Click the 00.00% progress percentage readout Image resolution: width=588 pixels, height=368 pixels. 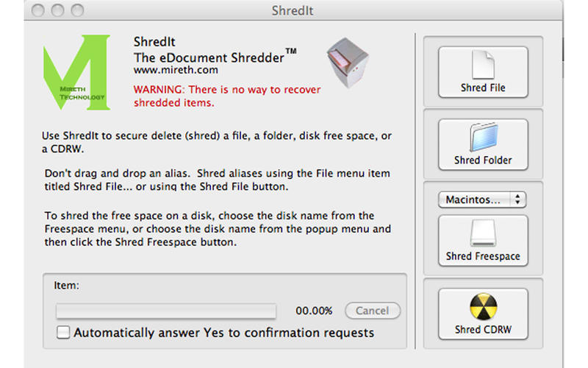[x=314, y=311]
